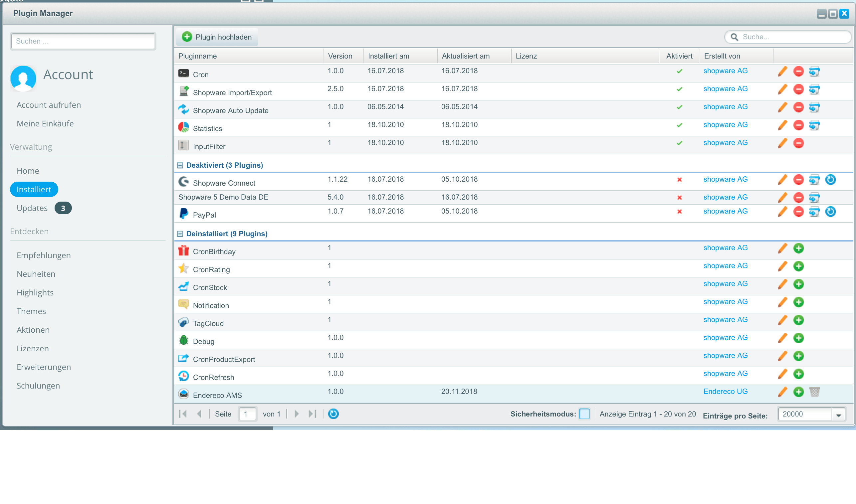Toggle the Sicherheitsmodus checkbox
The image size is (856, 504).
584,414
